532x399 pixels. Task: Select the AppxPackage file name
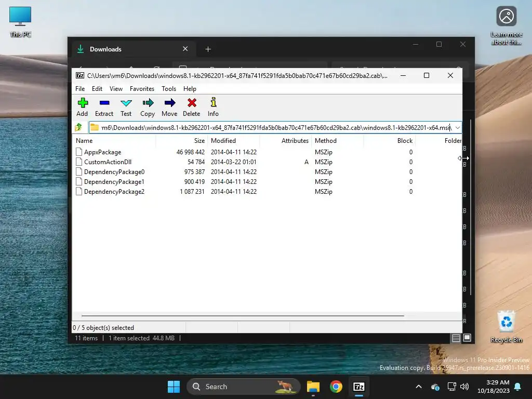coord(102,152)
